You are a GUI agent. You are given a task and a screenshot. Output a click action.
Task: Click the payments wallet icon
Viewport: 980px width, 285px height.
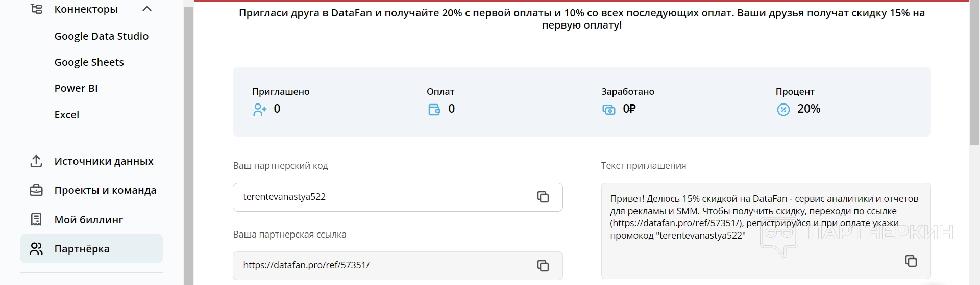pos(434,110)
